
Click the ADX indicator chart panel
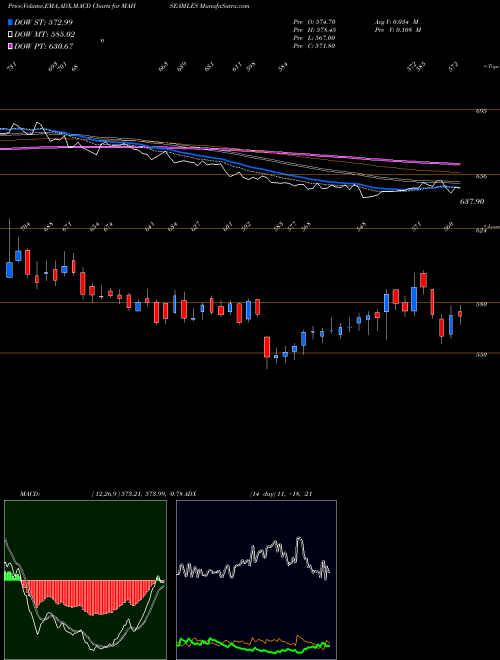pos(256,580)
